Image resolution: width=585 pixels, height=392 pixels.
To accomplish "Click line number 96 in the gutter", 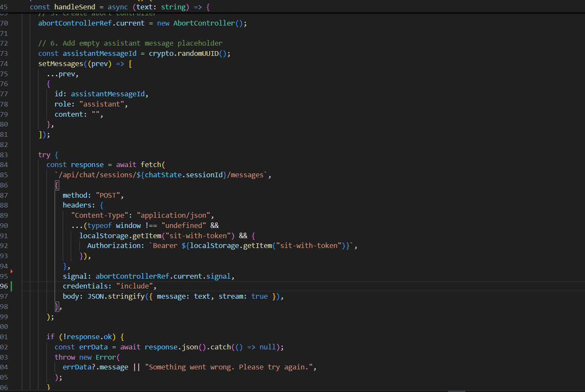I will [x=4, y=286].
